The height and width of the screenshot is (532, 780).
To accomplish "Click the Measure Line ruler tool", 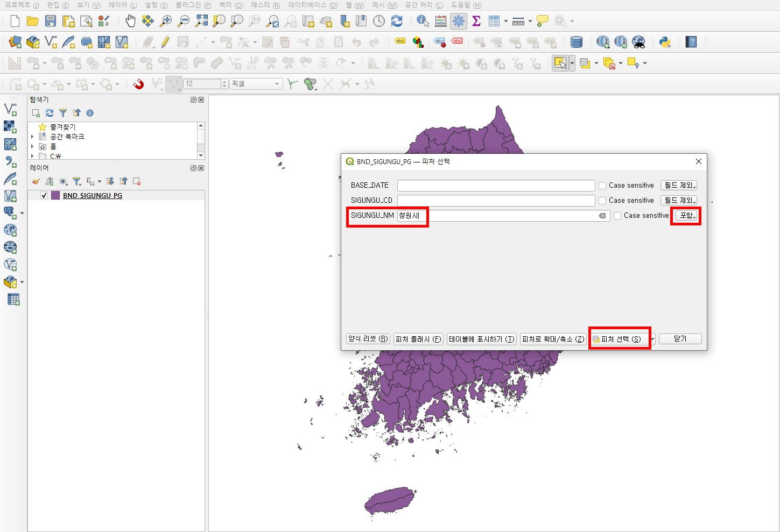I will coord(518,21).
